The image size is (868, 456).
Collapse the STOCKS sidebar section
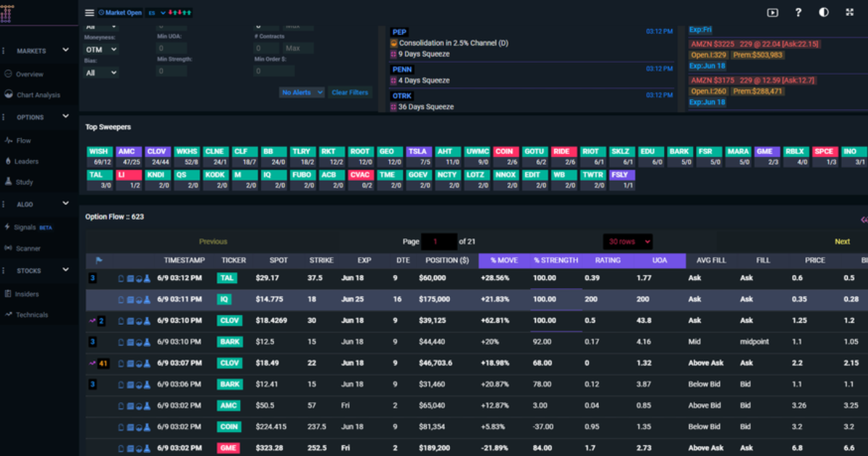coord(66,271)
